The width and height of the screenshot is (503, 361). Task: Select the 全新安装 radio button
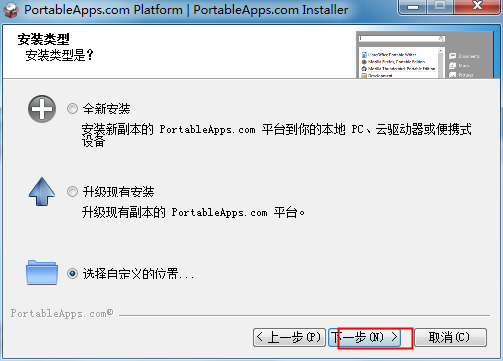coord(72,109)
